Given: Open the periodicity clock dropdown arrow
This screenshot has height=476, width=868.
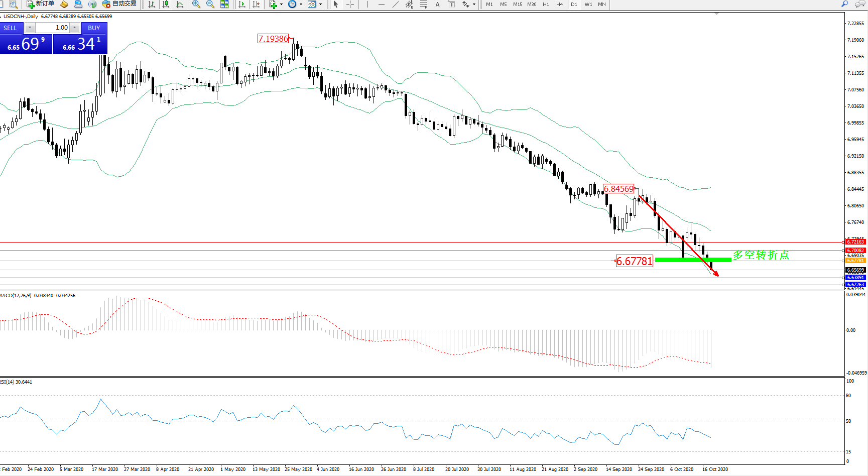Looking at the screenshot, I should [x=301, y=5].
